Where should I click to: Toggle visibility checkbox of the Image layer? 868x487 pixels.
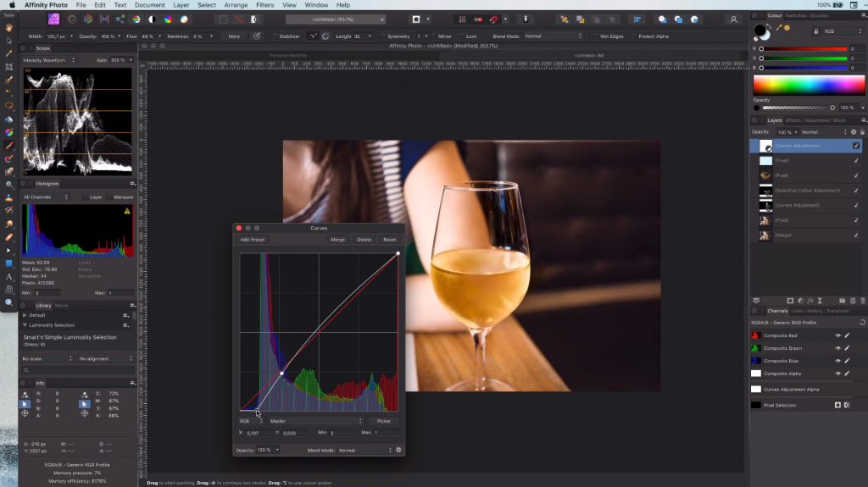click(x=856, y=235)
